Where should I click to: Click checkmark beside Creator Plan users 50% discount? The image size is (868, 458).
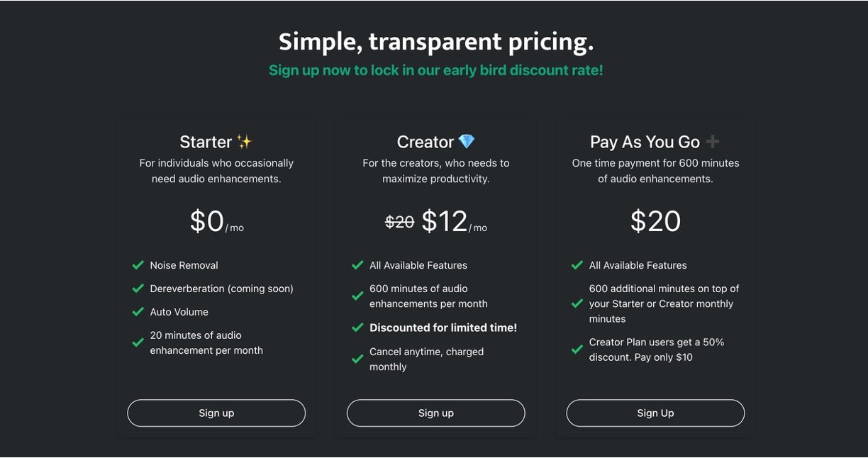(577, 350)
